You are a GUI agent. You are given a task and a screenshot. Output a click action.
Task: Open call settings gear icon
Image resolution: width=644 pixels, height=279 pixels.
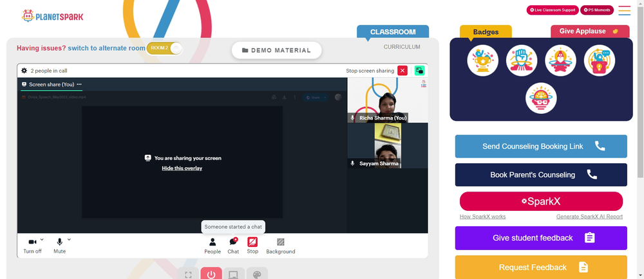point(24,71)
